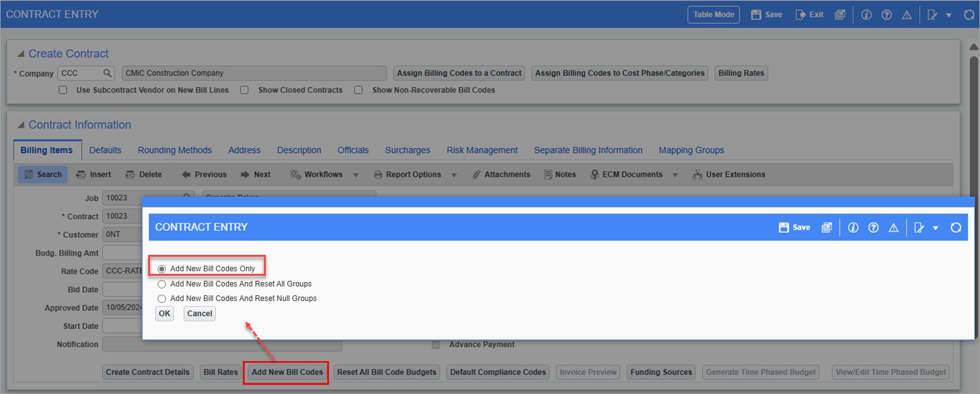Open the Report Options dropdown
This screenshot has height=394, width=980.
(455, 175)
